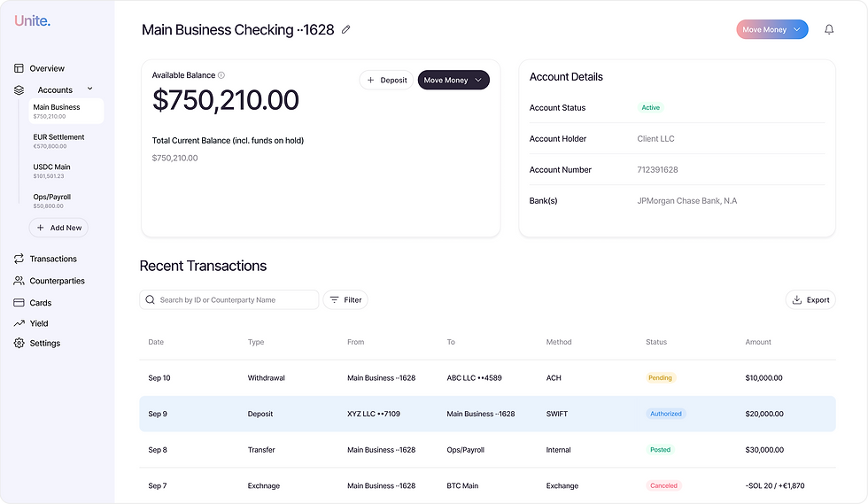Open Ops/Payroll account in sidebar
Image resolution: width=868 pixels, height=504 pixels.
click(x=51, y=200)
